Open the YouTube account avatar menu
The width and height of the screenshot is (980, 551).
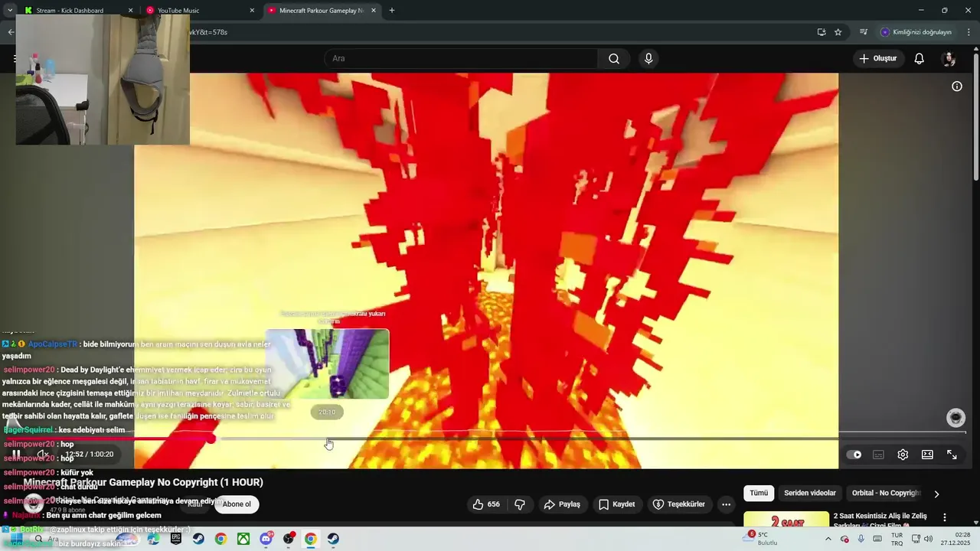click(x=949, y=58)
